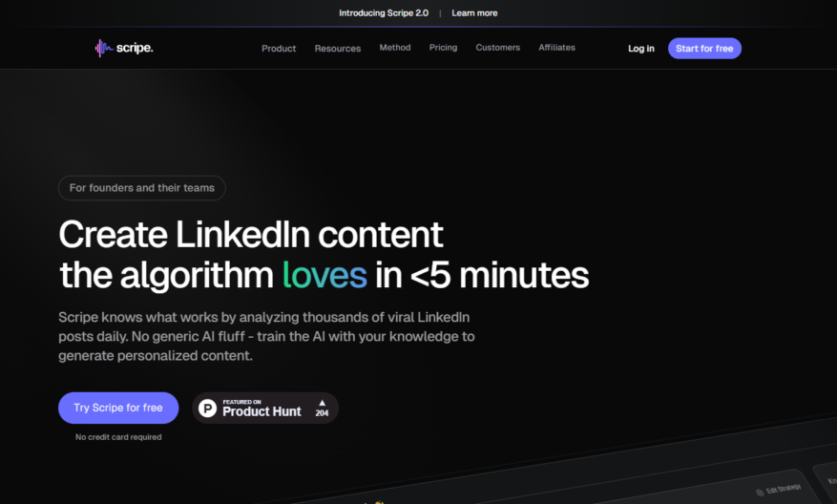This screenshot has width=837, height=504.
Task: Click the Edit Strategy button in preview
Action: [x=779, y=490]
